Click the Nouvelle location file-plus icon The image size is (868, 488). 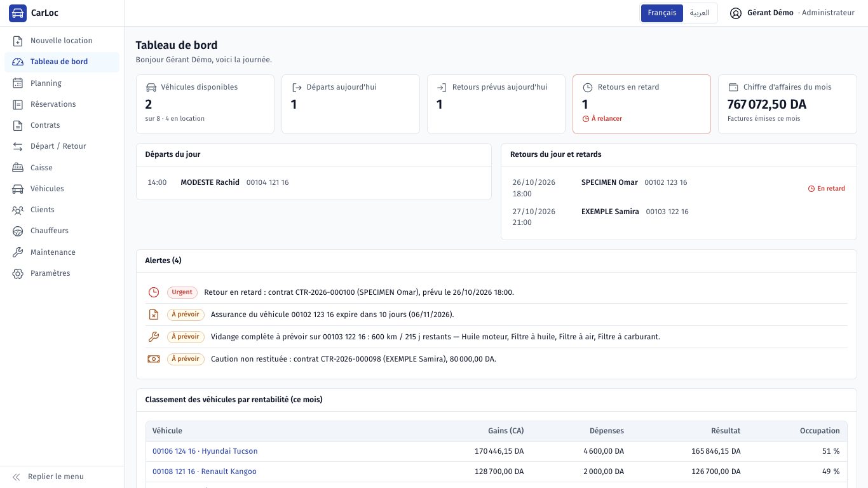18,41
